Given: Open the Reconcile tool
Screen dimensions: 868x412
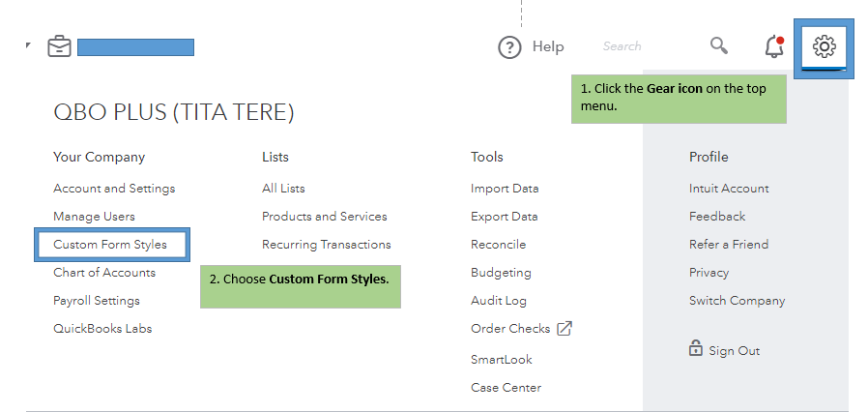Looking at the screenshot, I should tap(498, 245).
